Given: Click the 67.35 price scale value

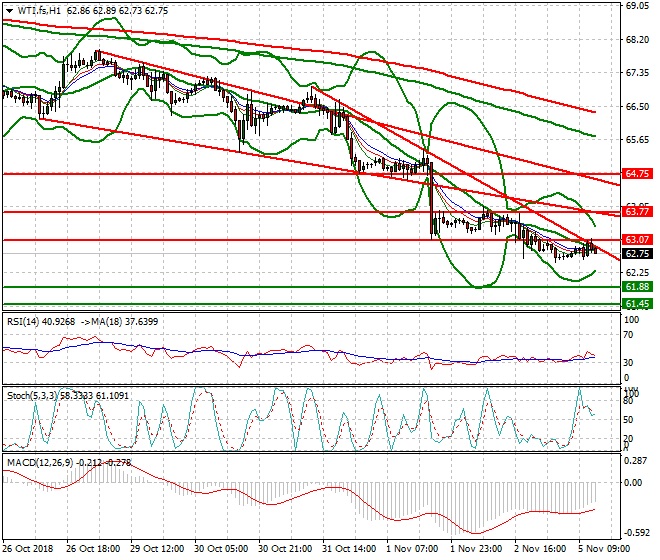Looking at the screenshot, I should click(x=637, y=73).
